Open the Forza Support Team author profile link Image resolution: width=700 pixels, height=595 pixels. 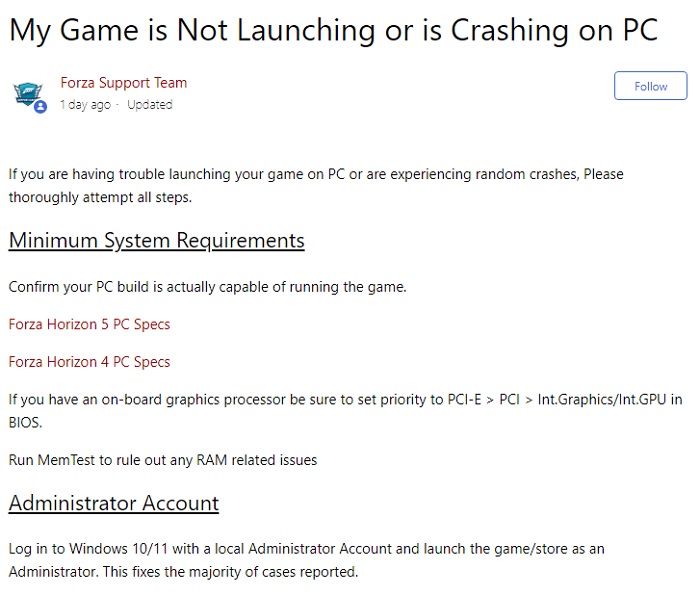123,83
